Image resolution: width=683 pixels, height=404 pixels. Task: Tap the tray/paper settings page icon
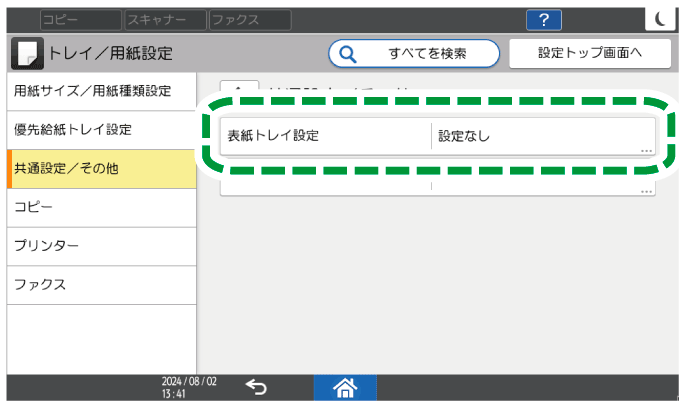27,53
